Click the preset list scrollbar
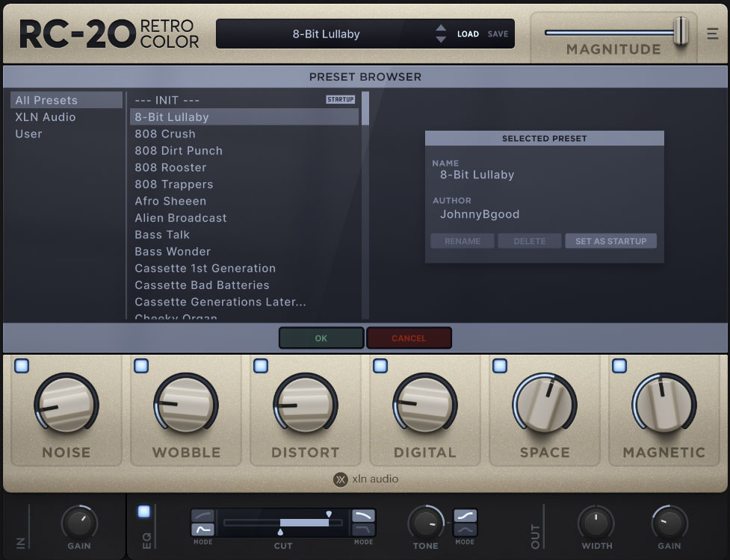Screen dimensions: 730x560 [x=364, y=108]
